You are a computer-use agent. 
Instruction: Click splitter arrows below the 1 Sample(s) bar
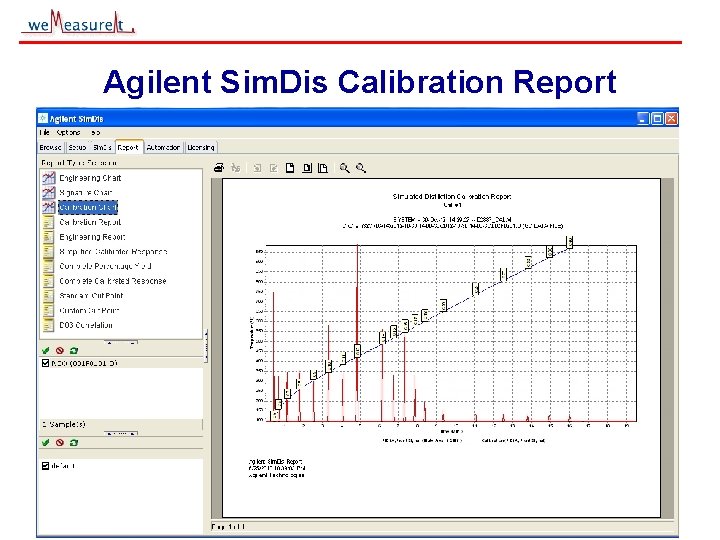121,433
